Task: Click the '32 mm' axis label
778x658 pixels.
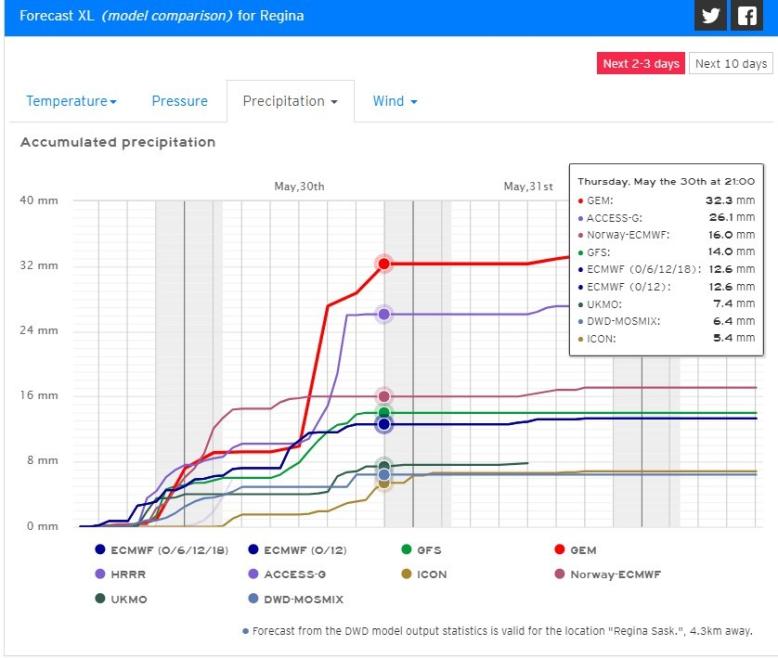Action: tap(39, 265)
